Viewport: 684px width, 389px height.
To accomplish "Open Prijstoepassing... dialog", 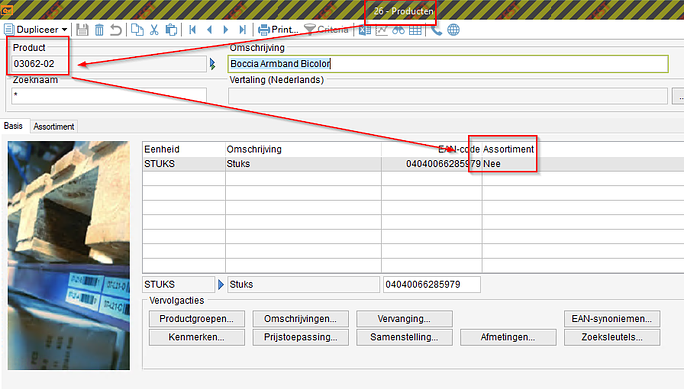I will 300,337.
